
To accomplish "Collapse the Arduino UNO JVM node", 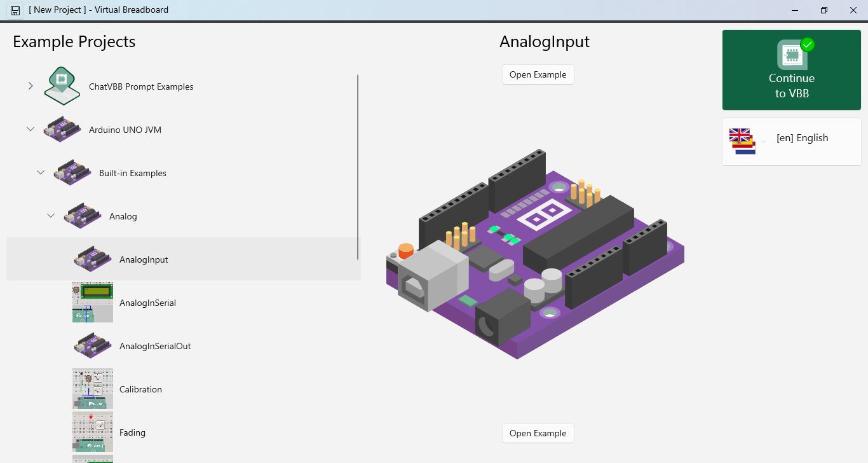I will [31, 129].
